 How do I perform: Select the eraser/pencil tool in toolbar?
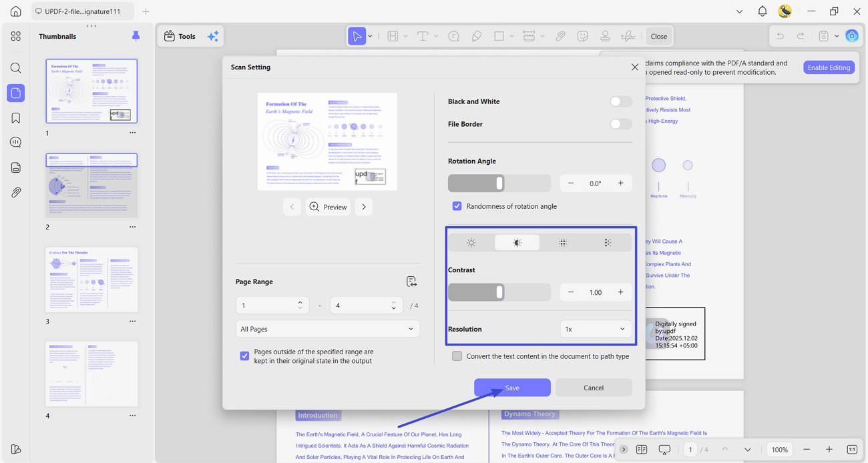(477, 36)
